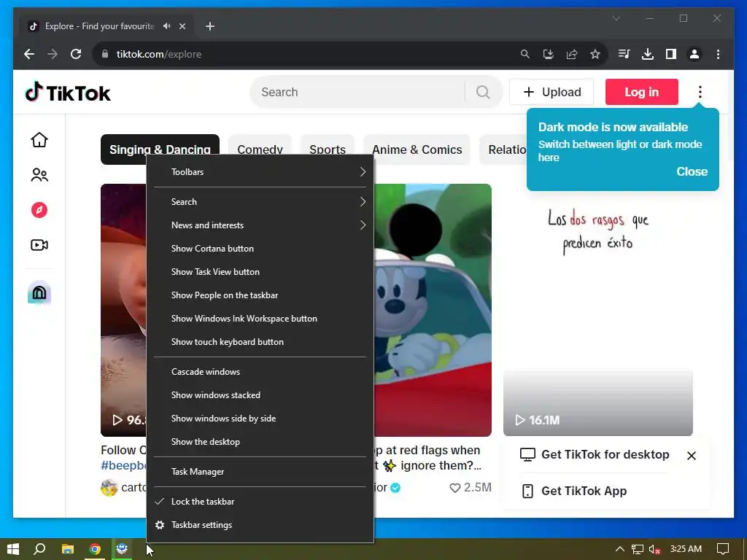This screenshot has width=747, height=560.
Task: Close the dark mode tooltip
Action: pyautogui.click(x=692, y=171)
